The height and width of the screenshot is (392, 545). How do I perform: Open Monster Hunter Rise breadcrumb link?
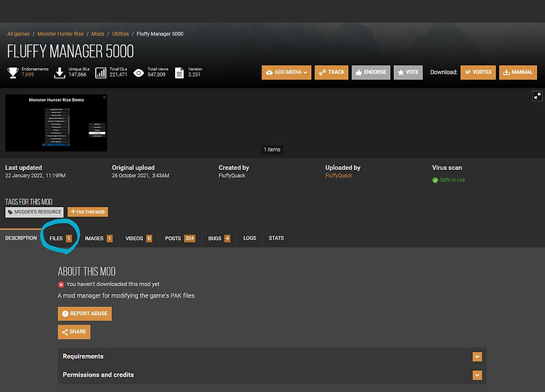(x=60, y=33)
